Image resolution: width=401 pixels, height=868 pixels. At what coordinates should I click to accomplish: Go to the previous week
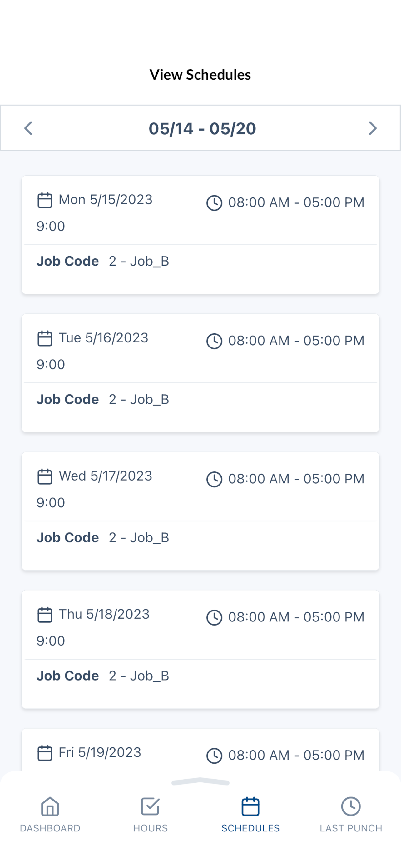click(x=29, y=128)
